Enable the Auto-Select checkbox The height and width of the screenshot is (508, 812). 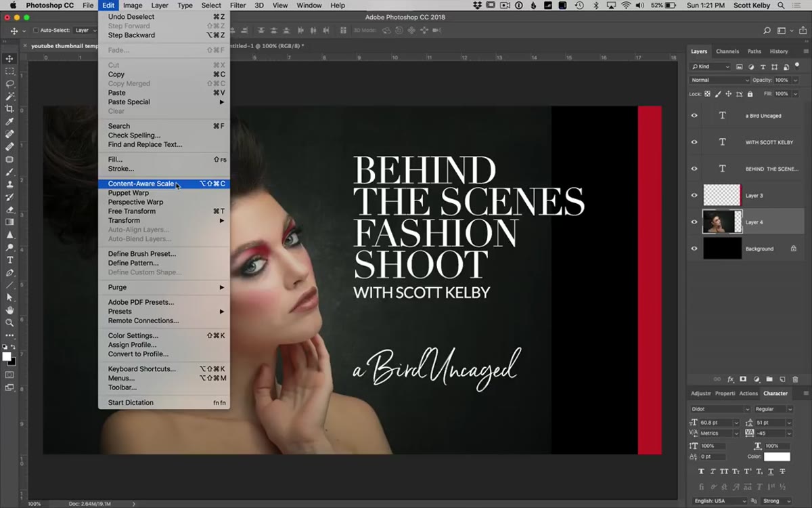click(x=36, y=30)
